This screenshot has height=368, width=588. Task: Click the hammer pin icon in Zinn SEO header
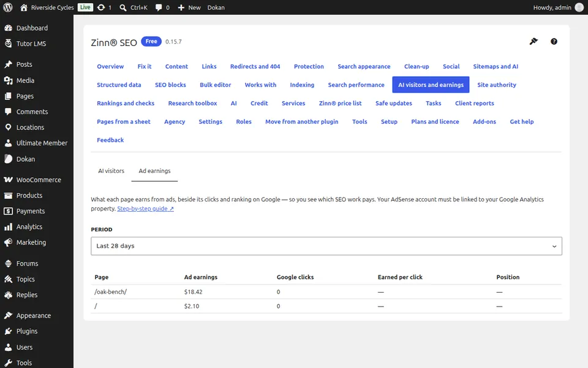(533, 41)
